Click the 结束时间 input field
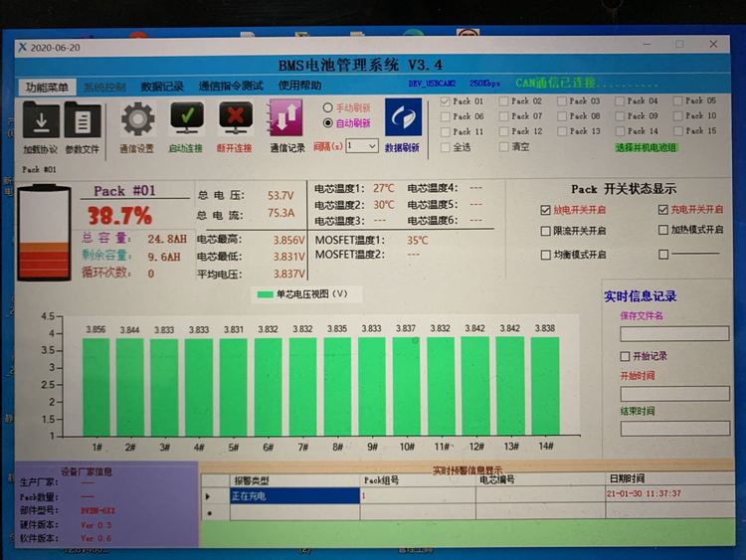Screen dimensions: 746x560 tap(675, 429)
